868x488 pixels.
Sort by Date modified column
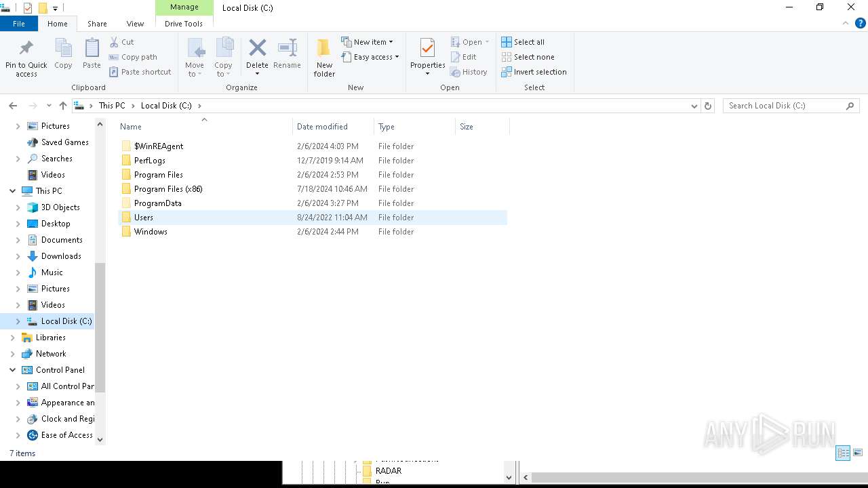click(x=334, y=127)
